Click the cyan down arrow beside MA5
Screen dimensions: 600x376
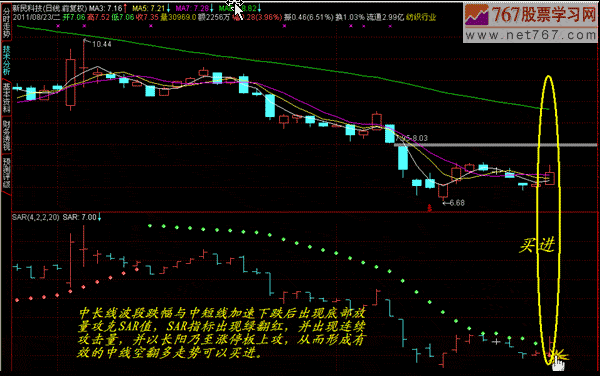point(168,8)
